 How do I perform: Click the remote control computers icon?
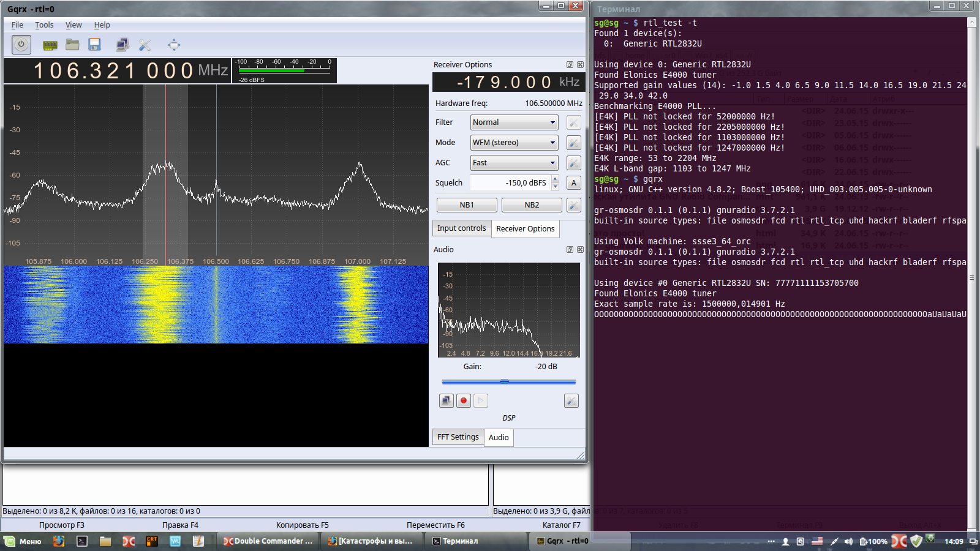point(123,45)
